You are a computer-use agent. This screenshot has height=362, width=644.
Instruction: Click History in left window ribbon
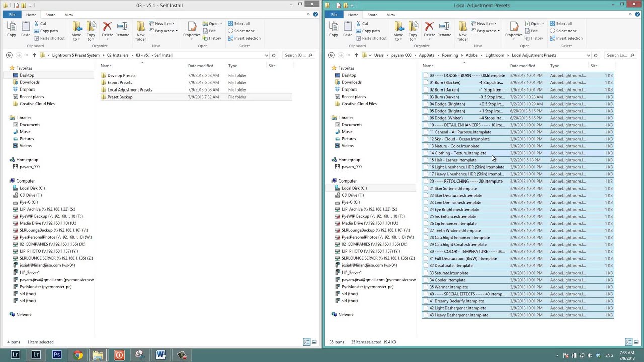[x=211, y=38]
